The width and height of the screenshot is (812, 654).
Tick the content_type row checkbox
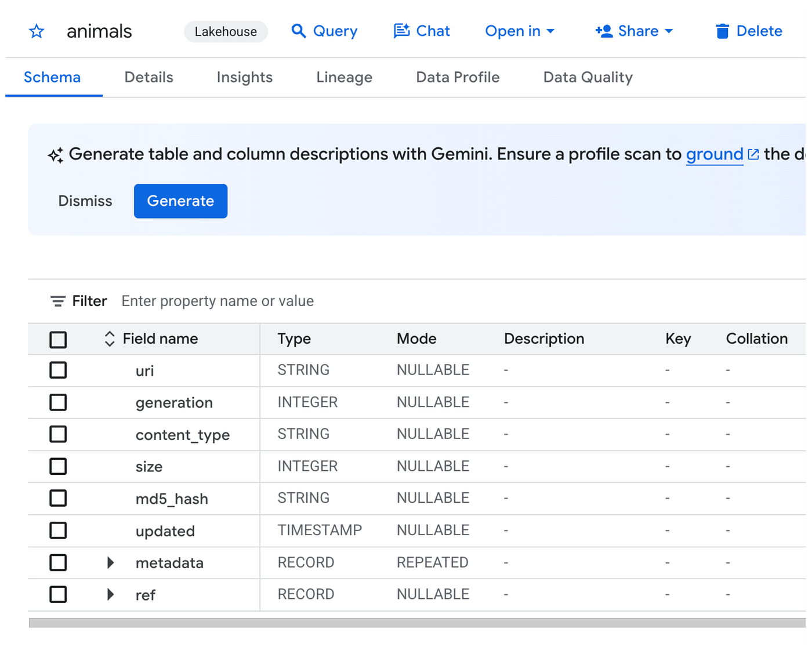pos(58,434)
